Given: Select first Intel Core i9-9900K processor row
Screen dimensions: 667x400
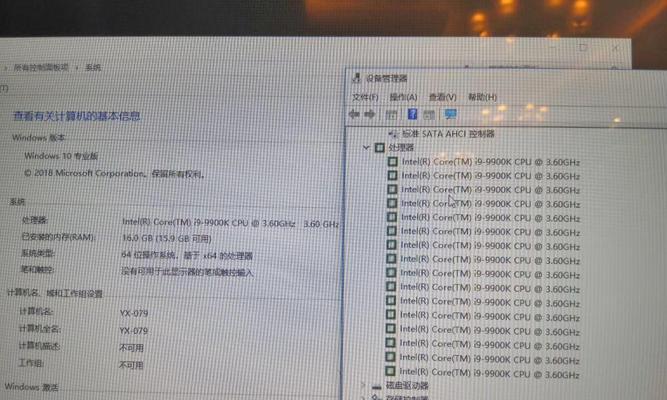Looking at the screenshot, I should pos(490,162).
